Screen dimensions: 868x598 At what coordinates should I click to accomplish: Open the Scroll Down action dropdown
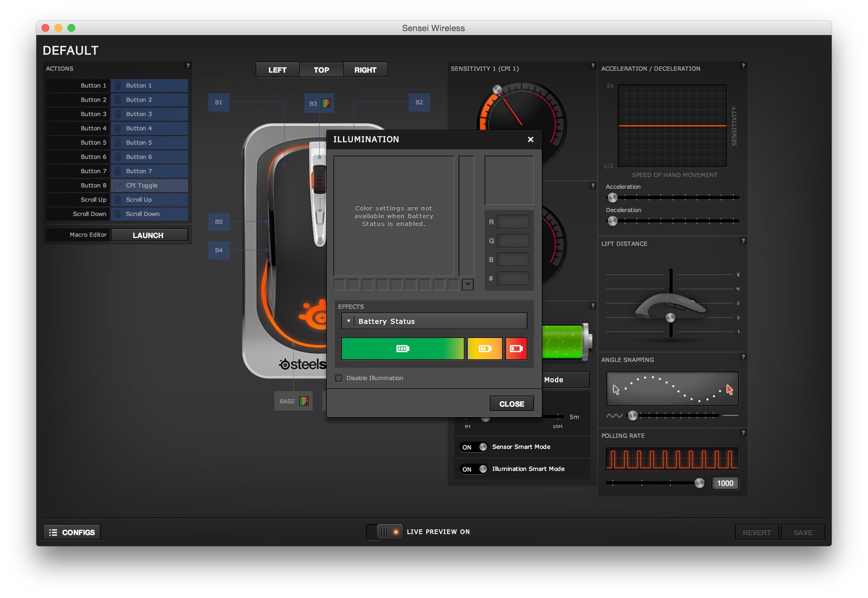pyautogui.click(x=149, y=214)
